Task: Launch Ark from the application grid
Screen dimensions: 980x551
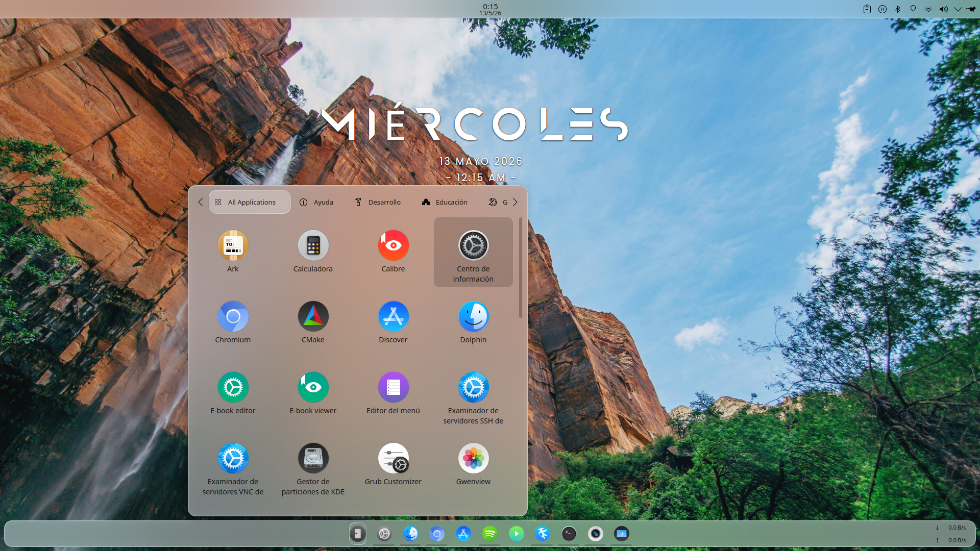Action: point(233,252)
